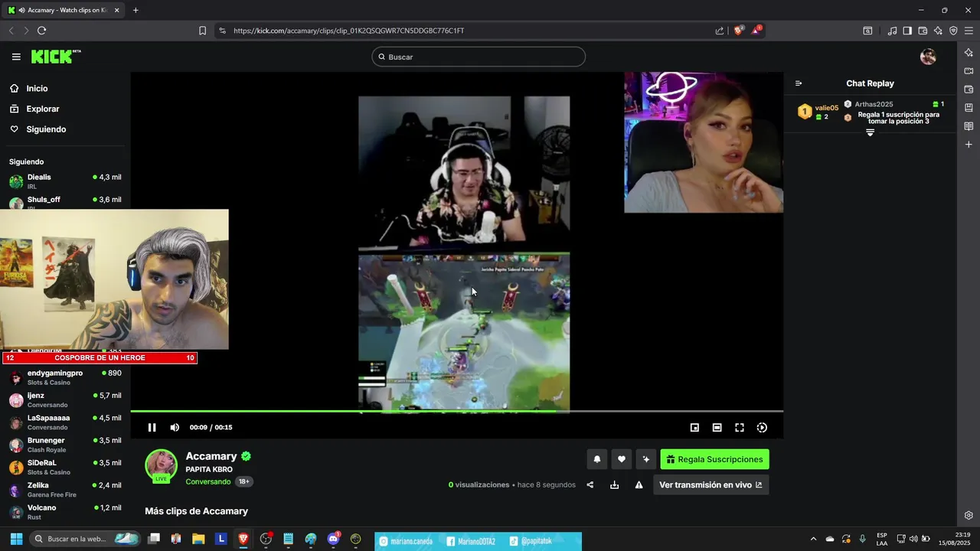The width and height of the screenshot is (980, 551).
Task: Bookmark this page icon
Action: click(202, 31)
